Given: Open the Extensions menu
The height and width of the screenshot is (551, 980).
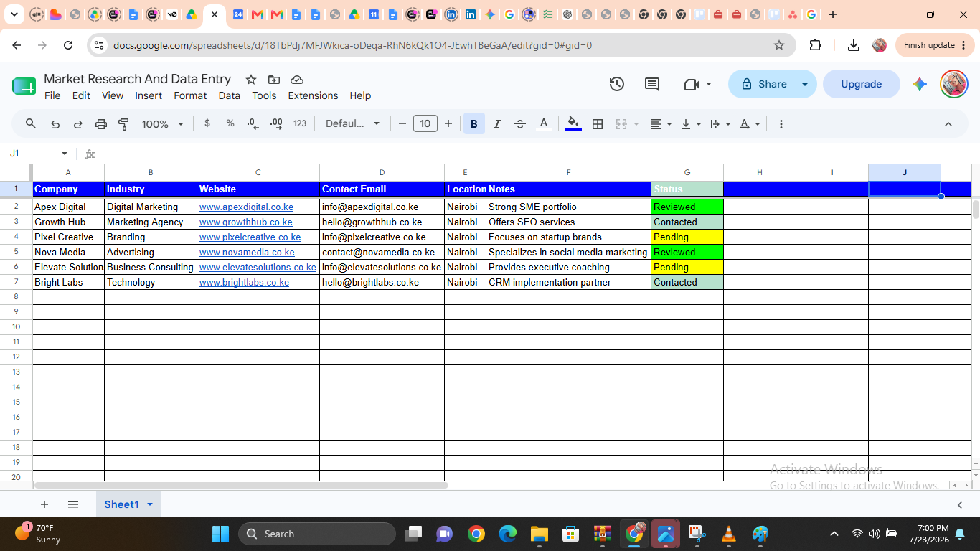Looking at the screenshot, I should [x=313, y=95].
